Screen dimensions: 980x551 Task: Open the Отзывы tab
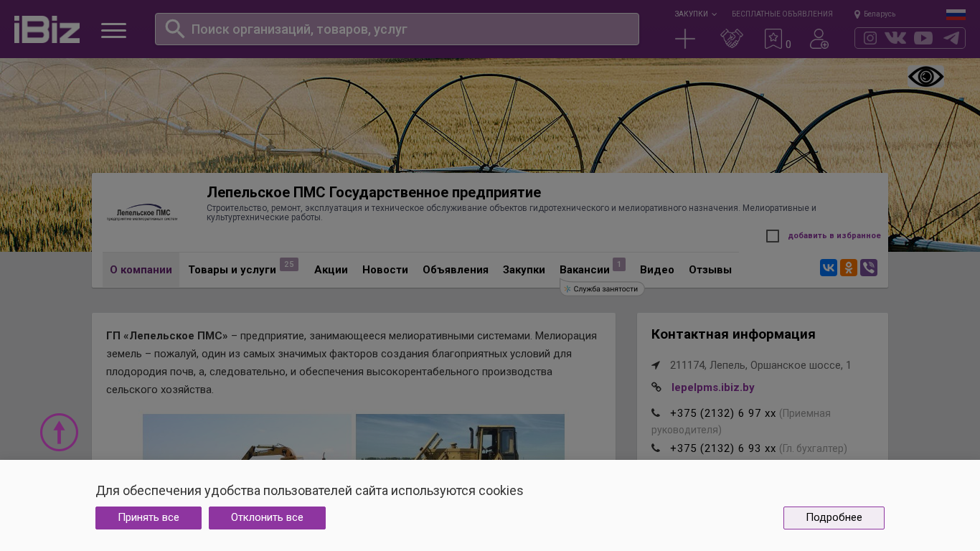(x=710, y=270)
